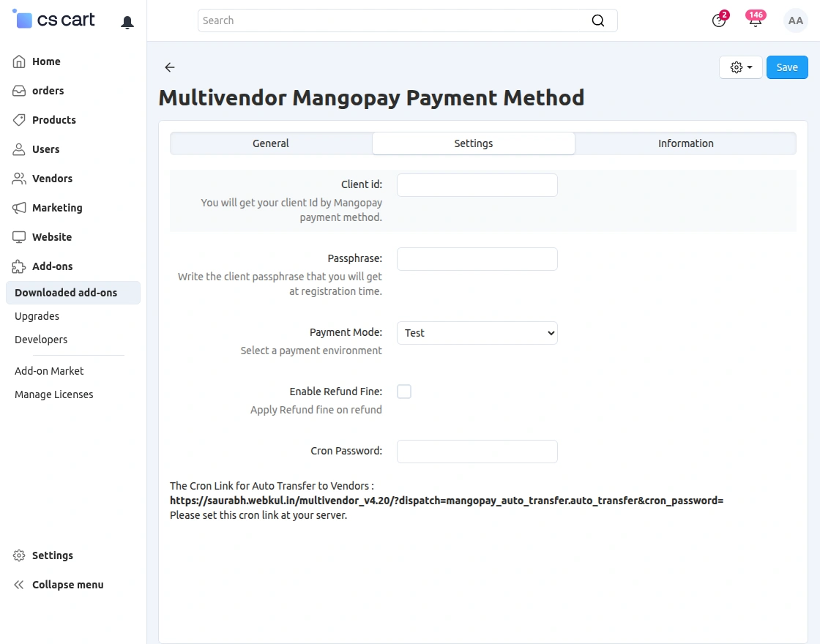
Task: Click 'Apply Refund fine on refund' hint
Action: pyautogui.click(x=316, y=410)
